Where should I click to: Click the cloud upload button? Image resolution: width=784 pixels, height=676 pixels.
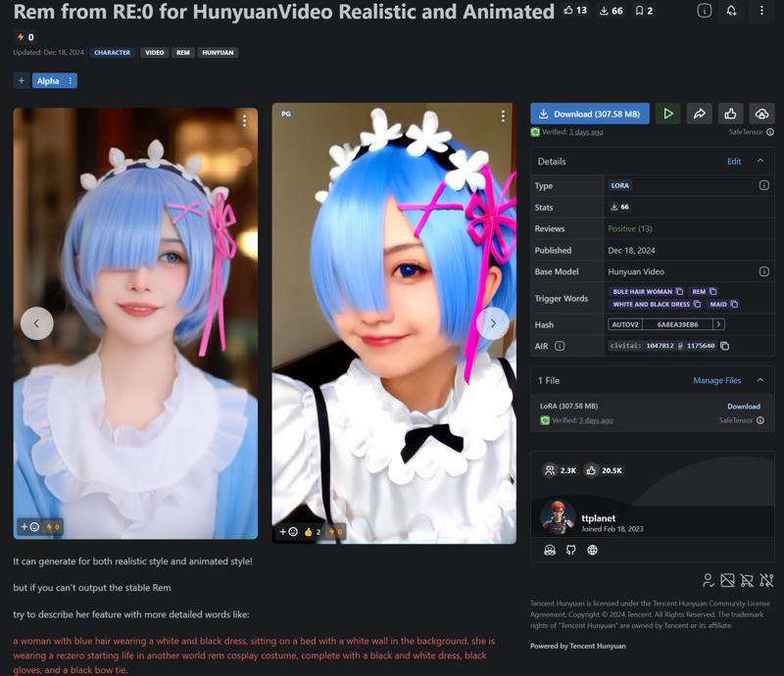761,114
